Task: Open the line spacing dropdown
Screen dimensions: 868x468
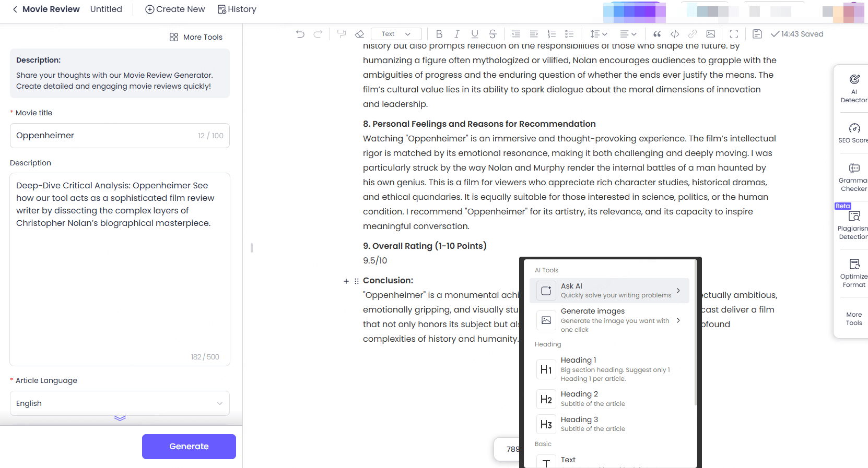Action: pyautogui.click(x=599, y=34)
